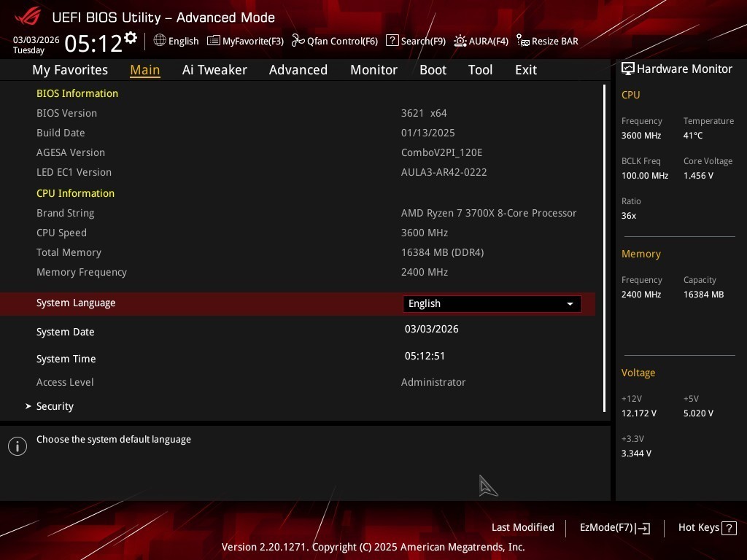747x560 pixels.
Task: Click the EzMode exit arrow icon
Action: click(643, 528)
